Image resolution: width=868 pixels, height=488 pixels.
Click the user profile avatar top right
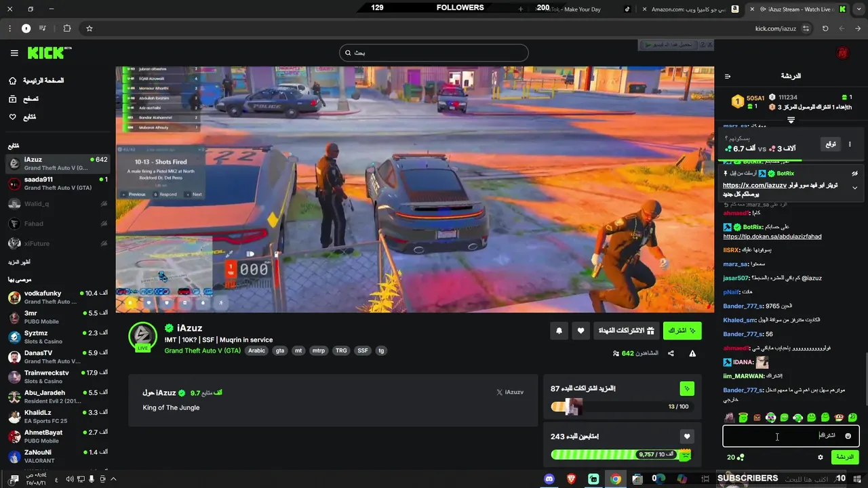[842, 53]
